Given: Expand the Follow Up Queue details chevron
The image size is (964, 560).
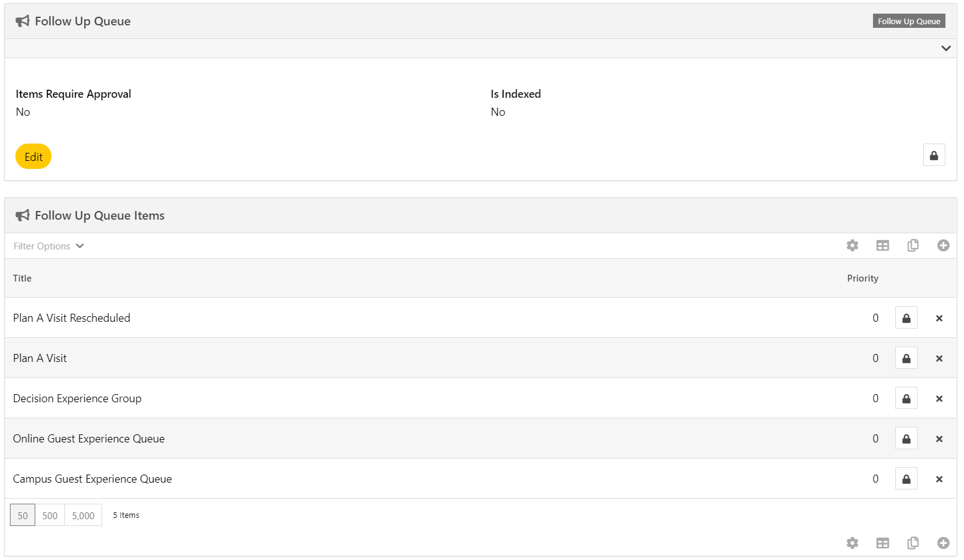Looking at the screenshot, I should pos(945,48).
